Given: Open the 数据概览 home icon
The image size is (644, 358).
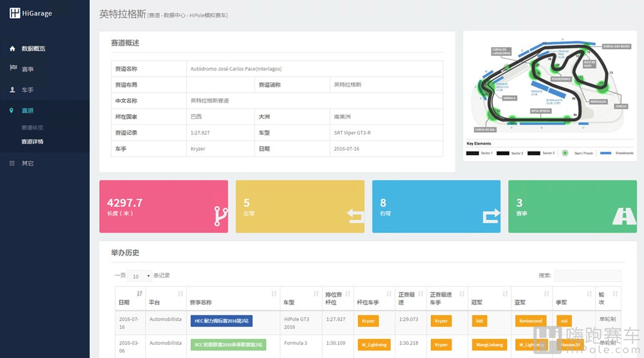Looking at the screenshot, I should click(x=12, y=48).
